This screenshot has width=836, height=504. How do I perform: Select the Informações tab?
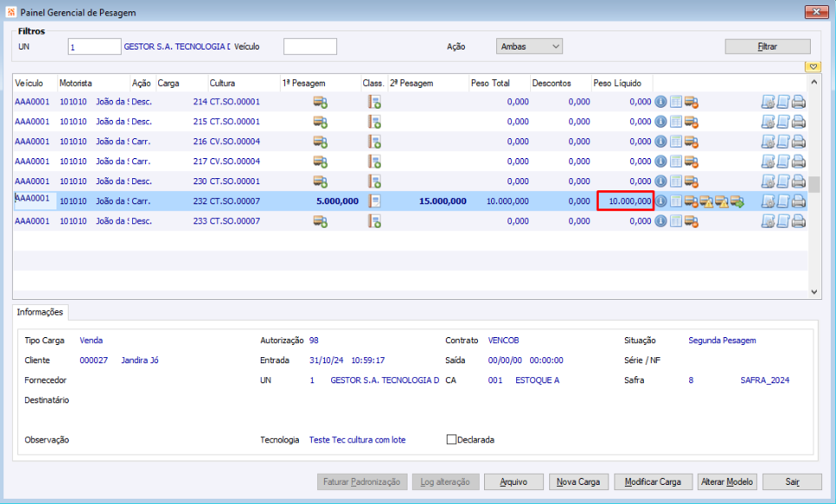41,312
